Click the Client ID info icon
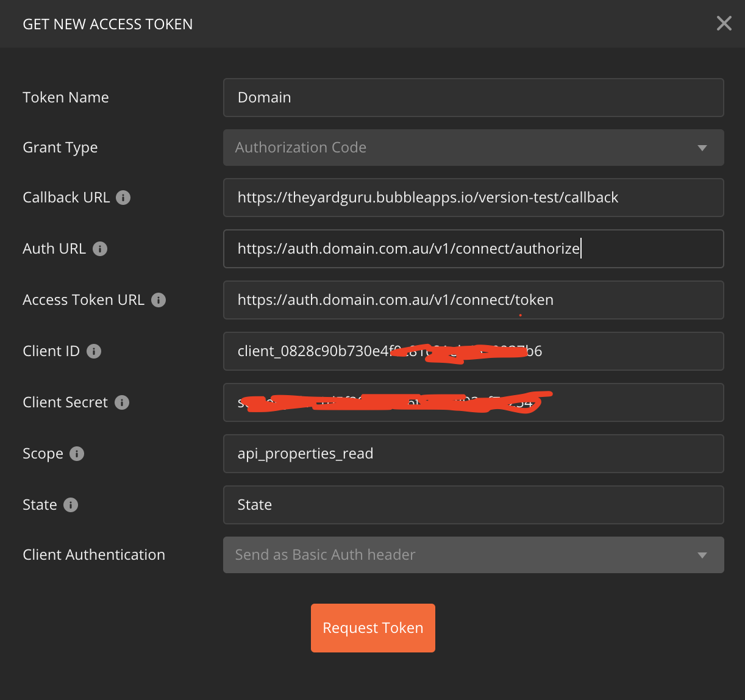Screen dimensions: 745x700 pos(94,351)
